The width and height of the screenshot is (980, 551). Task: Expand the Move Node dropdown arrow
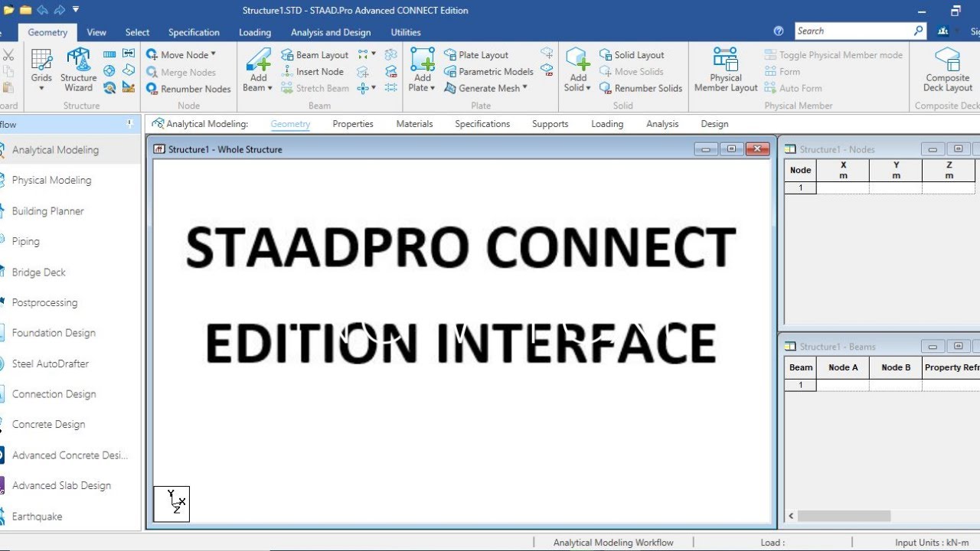pyautogui.click(x=214, y=54)
